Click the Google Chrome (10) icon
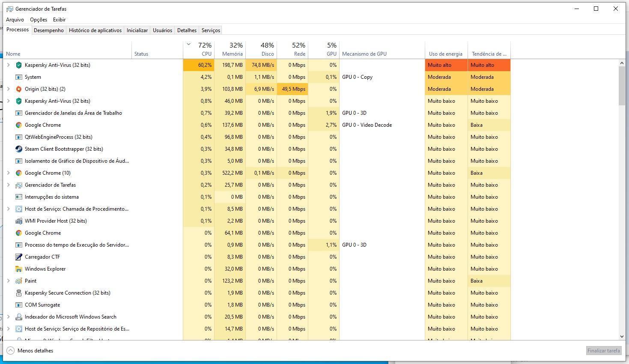Screen dimensions: 629x364 pos(18,173)
